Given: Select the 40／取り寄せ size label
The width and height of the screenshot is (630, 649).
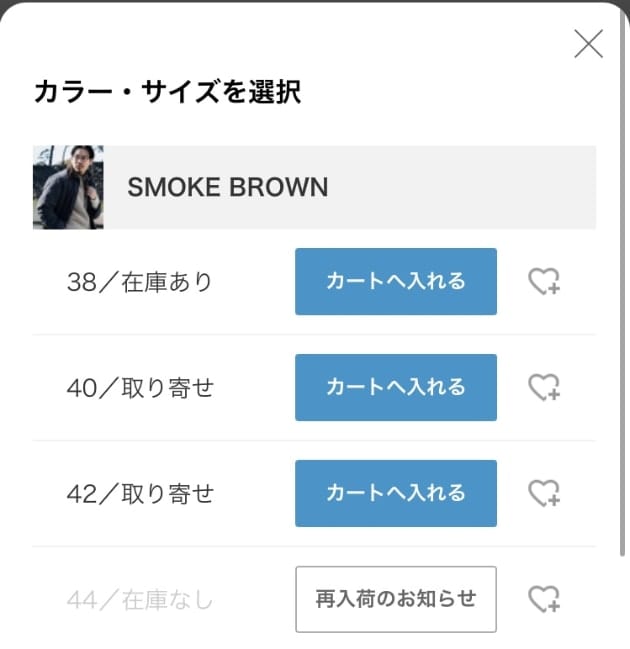Looking at the screenshot, I should [x=140, y=388].
